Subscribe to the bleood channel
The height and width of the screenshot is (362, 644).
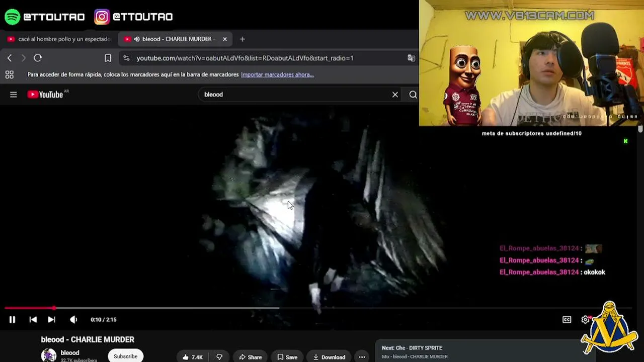[125, 356]
